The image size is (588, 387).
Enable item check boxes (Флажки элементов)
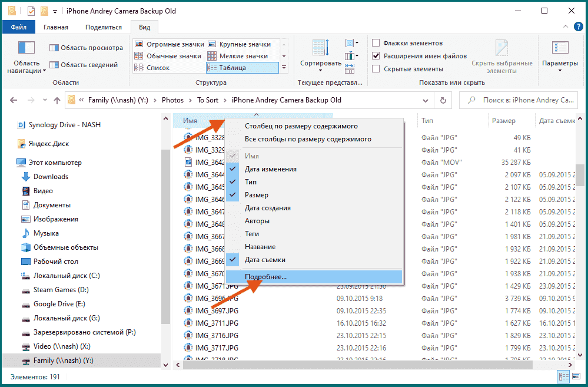[376, 43]
